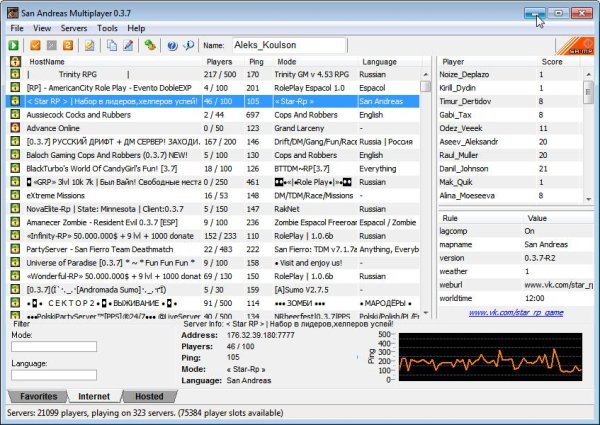Screen dimensions: 600x425
Task: Select the NovaElite-Rp Minnesota server row
Action: (213, 209)
